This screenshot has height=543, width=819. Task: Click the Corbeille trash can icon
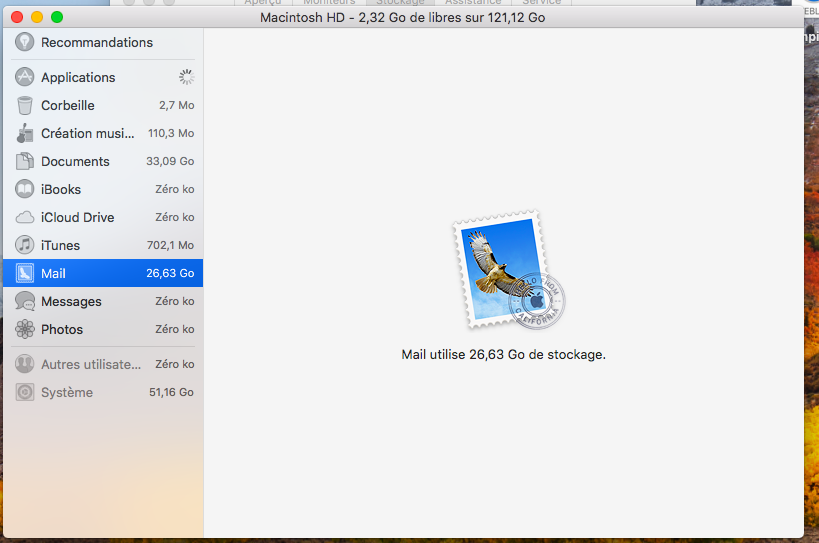pos(25,105)
